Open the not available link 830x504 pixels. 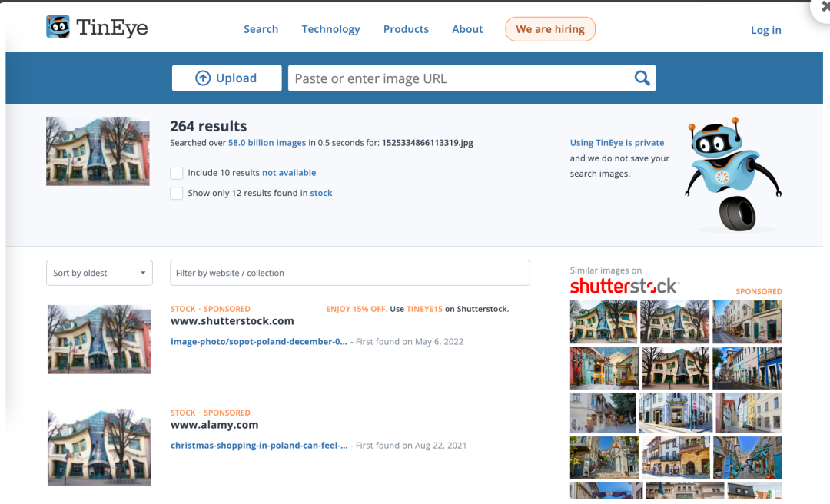point(289,173)
